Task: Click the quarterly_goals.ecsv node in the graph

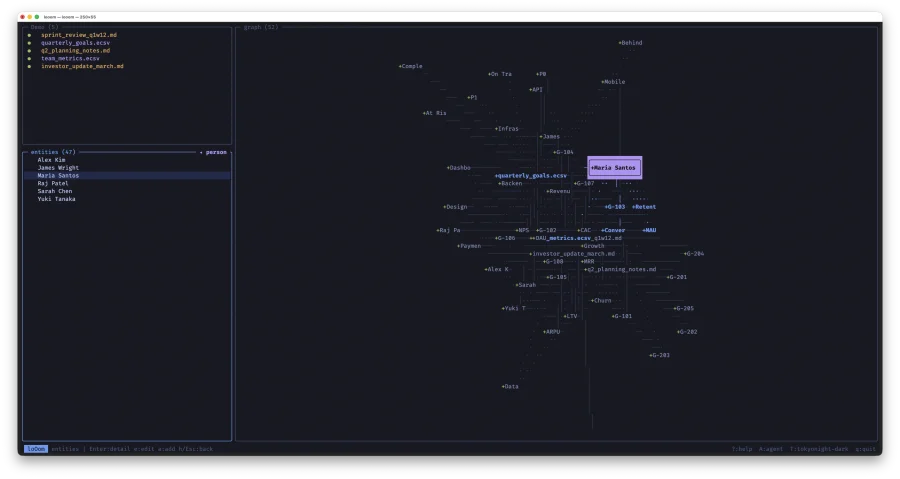Action: 531,176
